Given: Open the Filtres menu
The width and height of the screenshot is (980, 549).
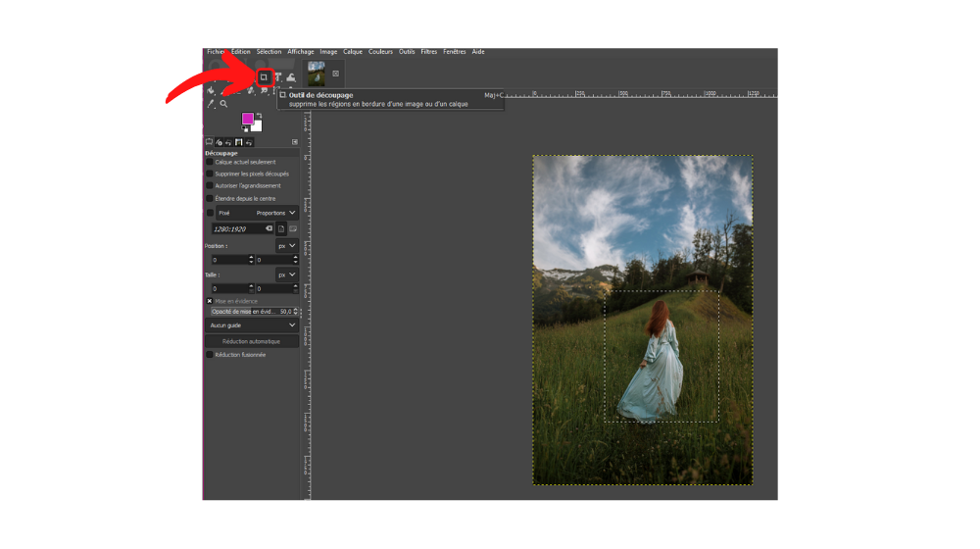Looking at the screenshot, I should tap(429, 52).
